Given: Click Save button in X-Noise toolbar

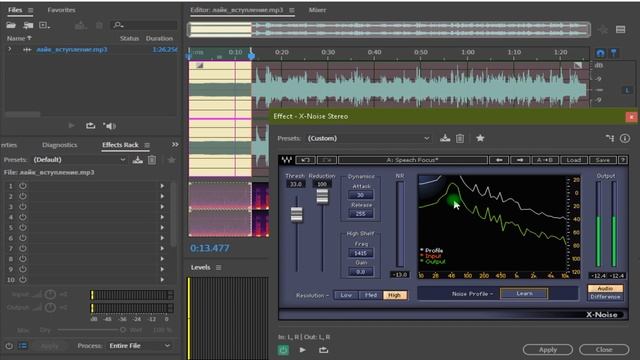Looking at the screenshot, I should (602, 160).
